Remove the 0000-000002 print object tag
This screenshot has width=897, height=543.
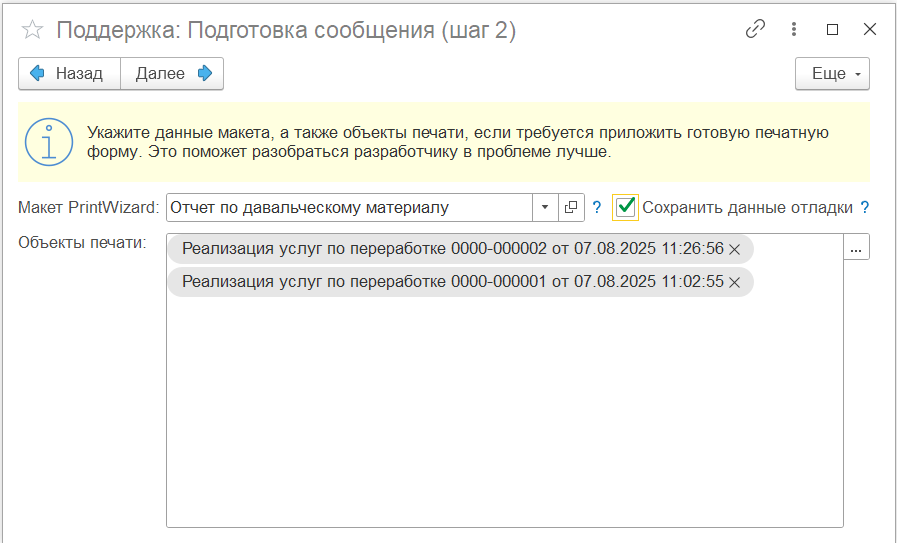[735, 249]
